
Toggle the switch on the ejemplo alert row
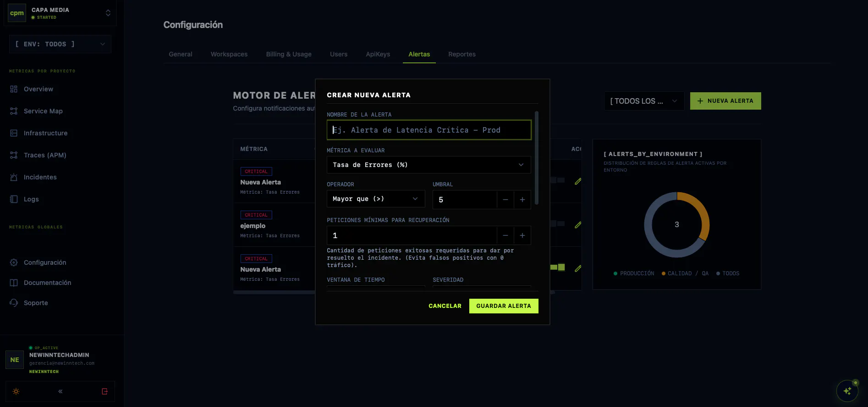coord(558,223)
